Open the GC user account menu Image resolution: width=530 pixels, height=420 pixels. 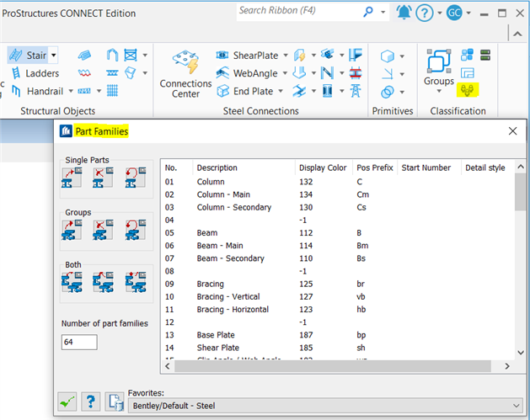pyautogui.click(x=454, y=13)
